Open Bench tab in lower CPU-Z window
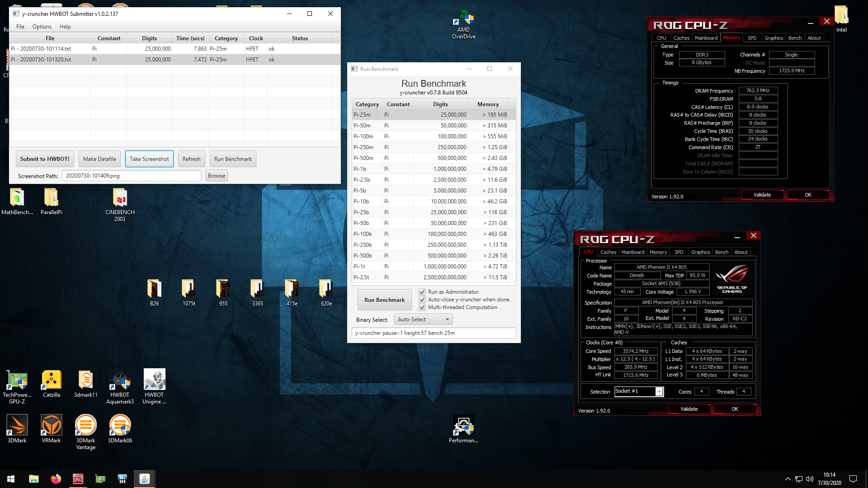 click(722, 252)
